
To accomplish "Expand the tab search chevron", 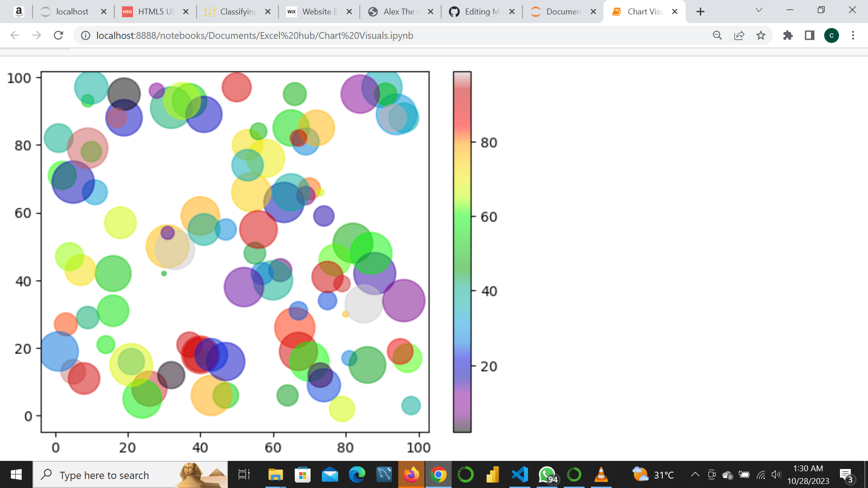I will [x=759, y=10].
